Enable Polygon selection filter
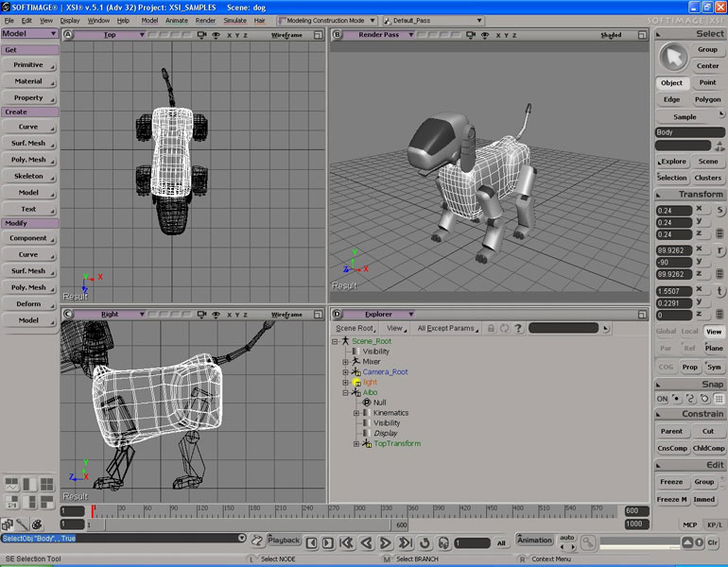 (707, 99)
